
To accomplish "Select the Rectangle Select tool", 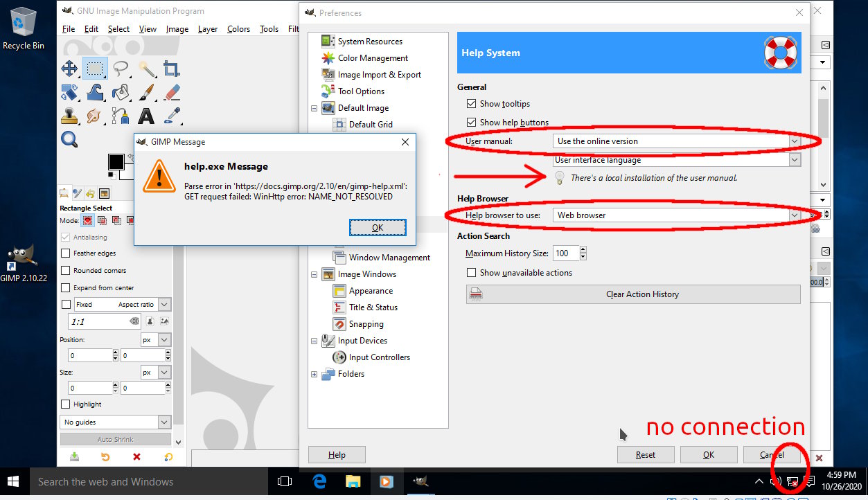I will [x=95, y=68].
